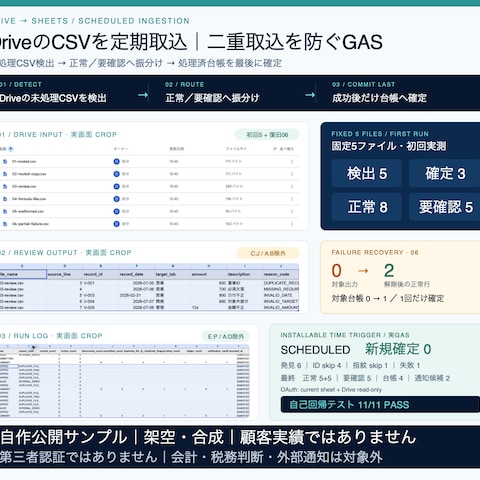
Task: Select the cell containing 12x
Action: point(208,308)
